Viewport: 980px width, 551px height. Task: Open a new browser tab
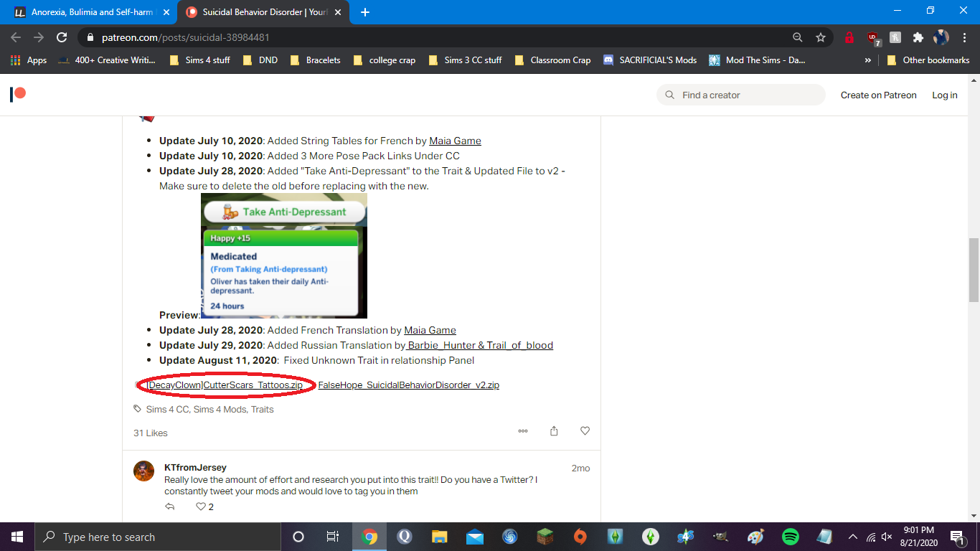[x=364, y=12]
